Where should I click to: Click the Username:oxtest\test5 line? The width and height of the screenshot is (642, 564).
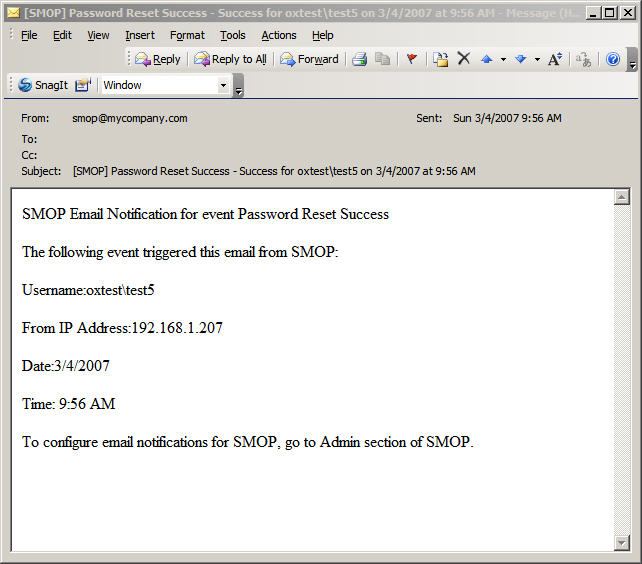88,290
